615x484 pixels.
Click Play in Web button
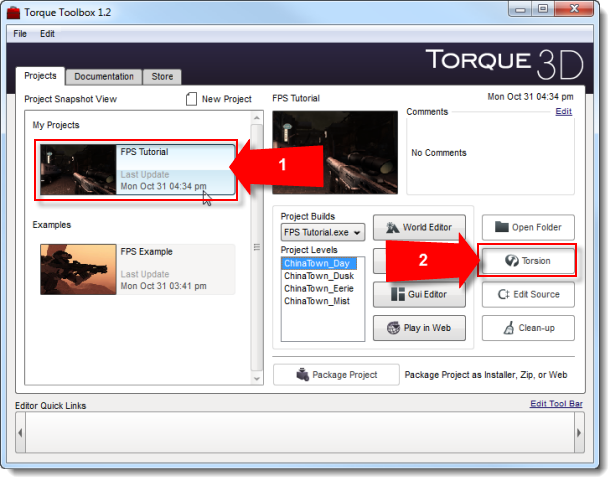(419, 328)
